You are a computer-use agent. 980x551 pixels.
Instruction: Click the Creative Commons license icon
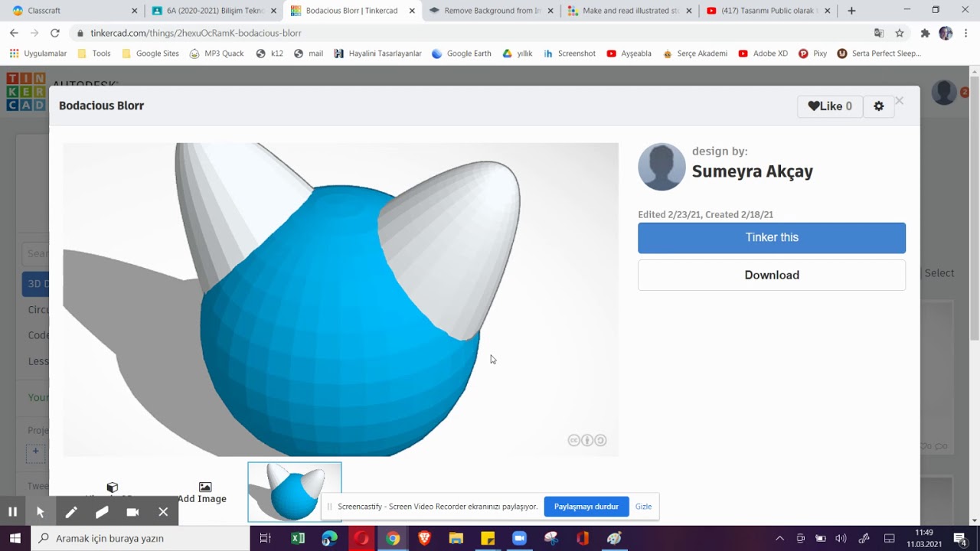pyautogui.click(x=587, y=440)
